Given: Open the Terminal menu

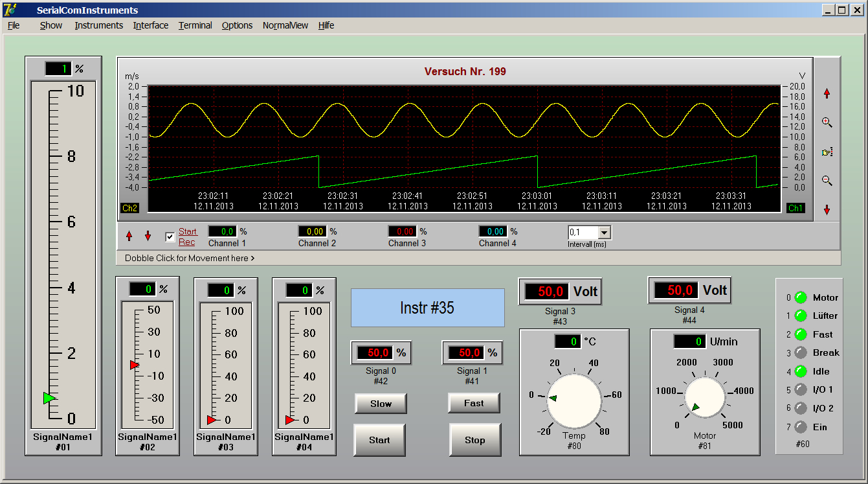Looking at the screenshot, I should click(x=195, y=25).
